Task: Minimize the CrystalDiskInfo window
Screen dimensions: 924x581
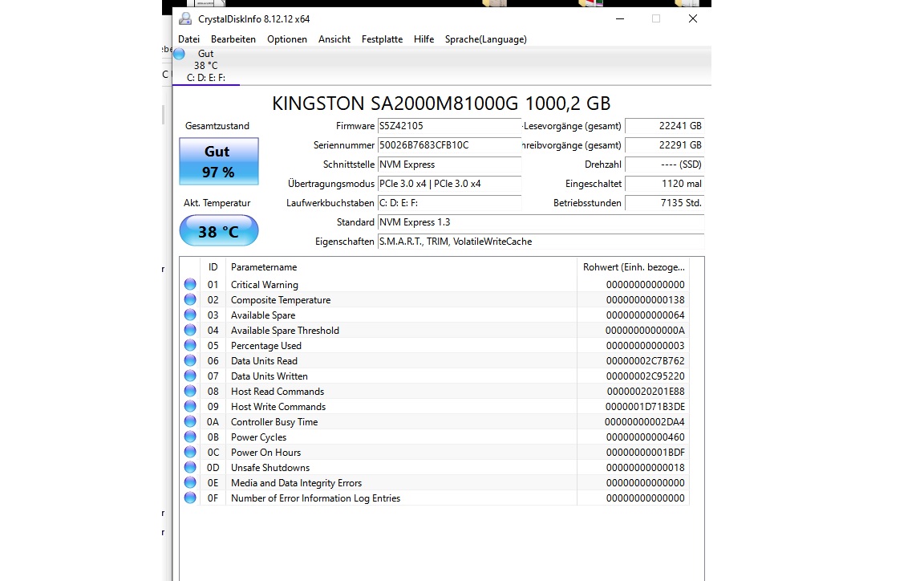Action: pos(620,19)
